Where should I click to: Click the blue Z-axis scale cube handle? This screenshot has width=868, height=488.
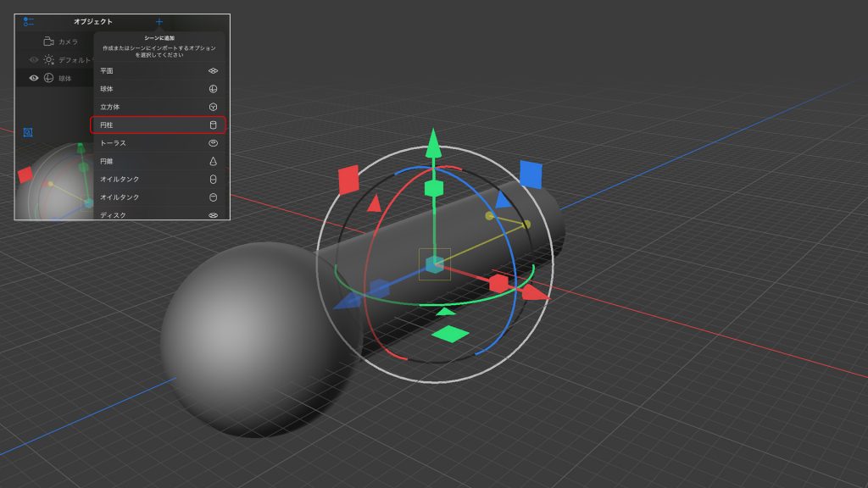tap(379, 288)
